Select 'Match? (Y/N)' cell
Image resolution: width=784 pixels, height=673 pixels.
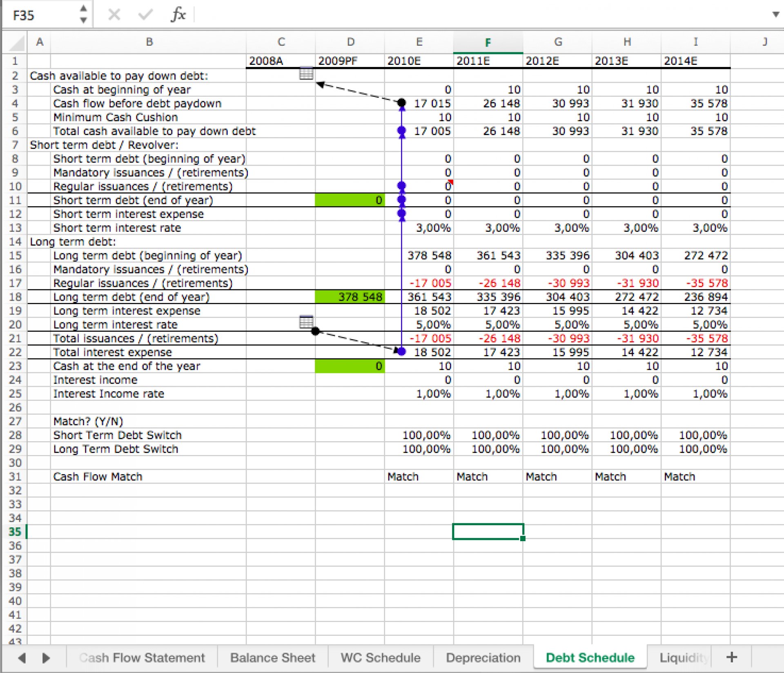point(88,422)
